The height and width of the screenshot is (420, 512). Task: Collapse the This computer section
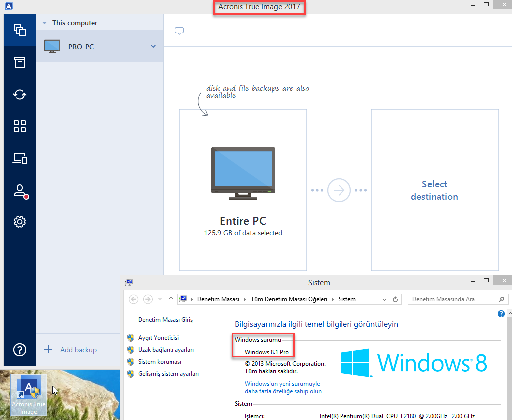pos(45,23)
